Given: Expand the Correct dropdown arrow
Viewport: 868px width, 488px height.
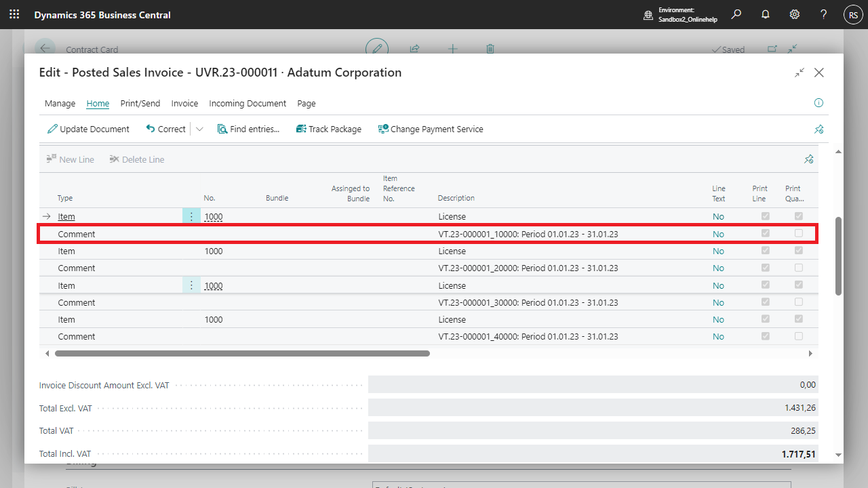Looking at the screenshot, I should [199, 129].
